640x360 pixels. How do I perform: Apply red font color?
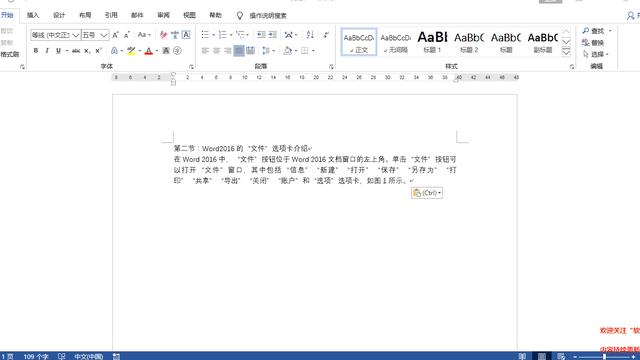(x=149, y=51)
